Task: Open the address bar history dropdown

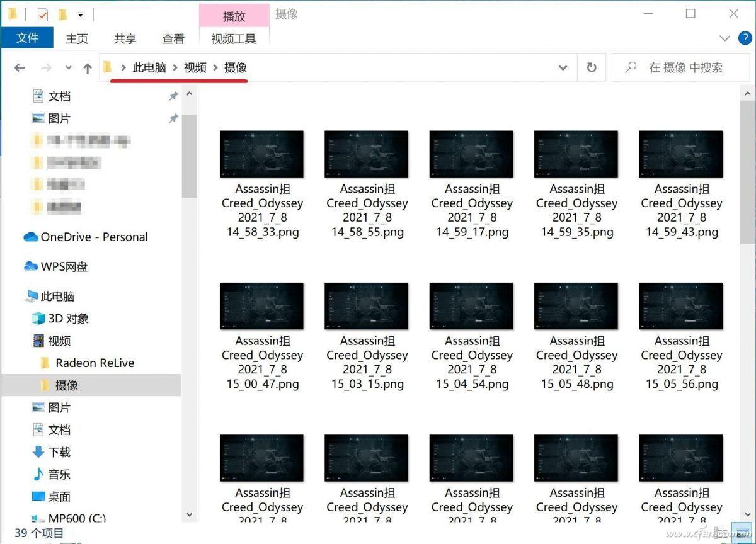Action: pyautogui.click(x=563, y=67)
